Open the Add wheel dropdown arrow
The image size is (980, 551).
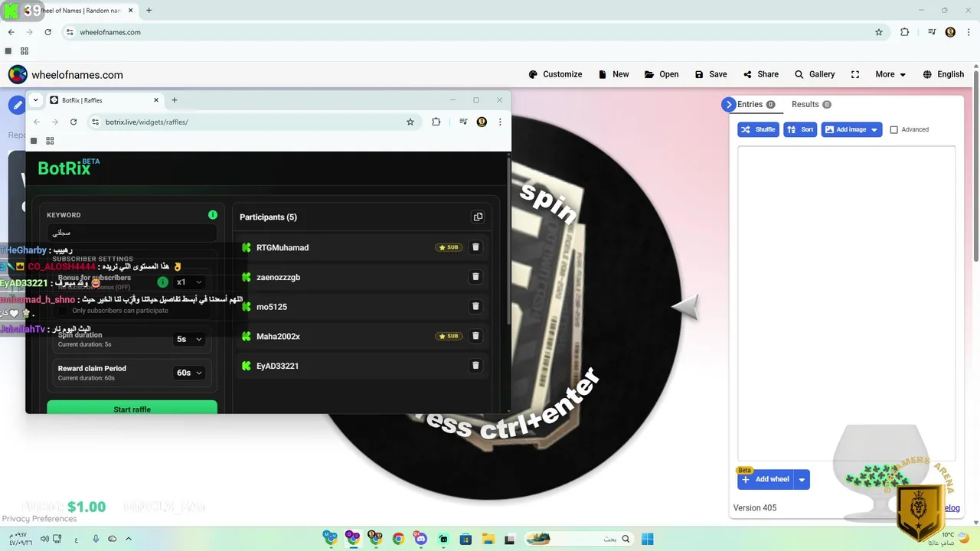point(802,480)
